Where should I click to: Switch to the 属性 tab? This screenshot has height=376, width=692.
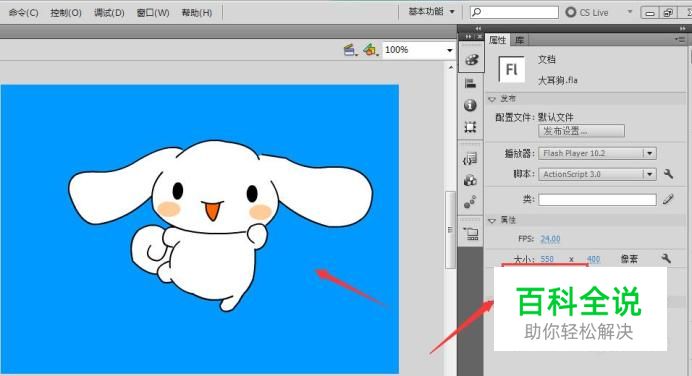coord(497,40)
